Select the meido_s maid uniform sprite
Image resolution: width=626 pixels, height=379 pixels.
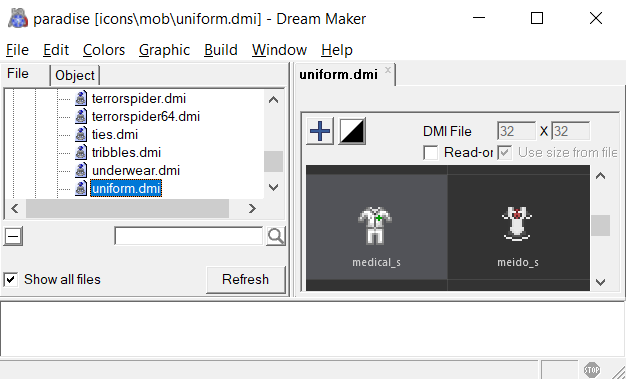518,226
